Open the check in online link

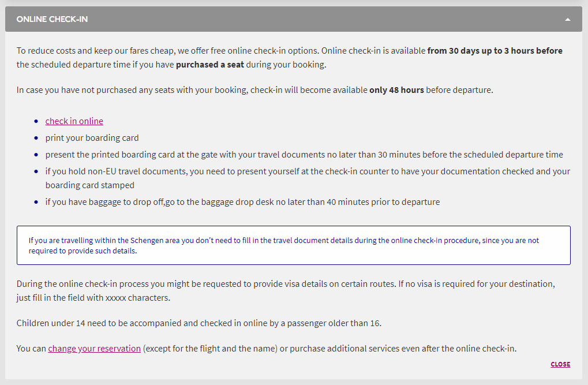click(x=74, y=121)
